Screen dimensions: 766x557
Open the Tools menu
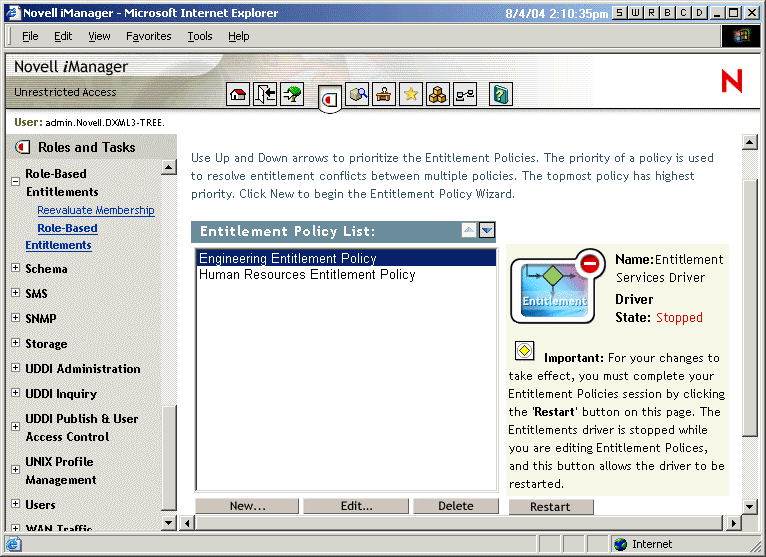click(200, 36)
